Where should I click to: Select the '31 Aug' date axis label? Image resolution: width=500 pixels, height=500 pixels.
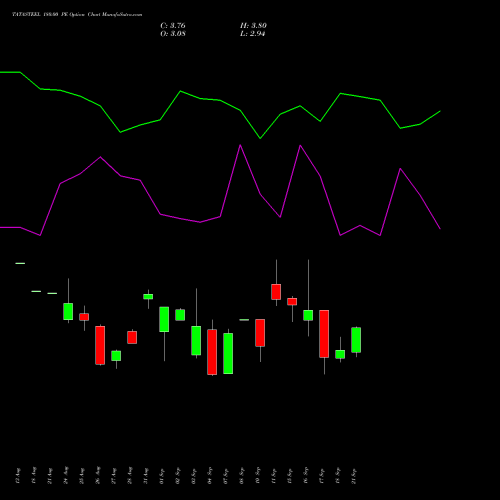[146, 475]
